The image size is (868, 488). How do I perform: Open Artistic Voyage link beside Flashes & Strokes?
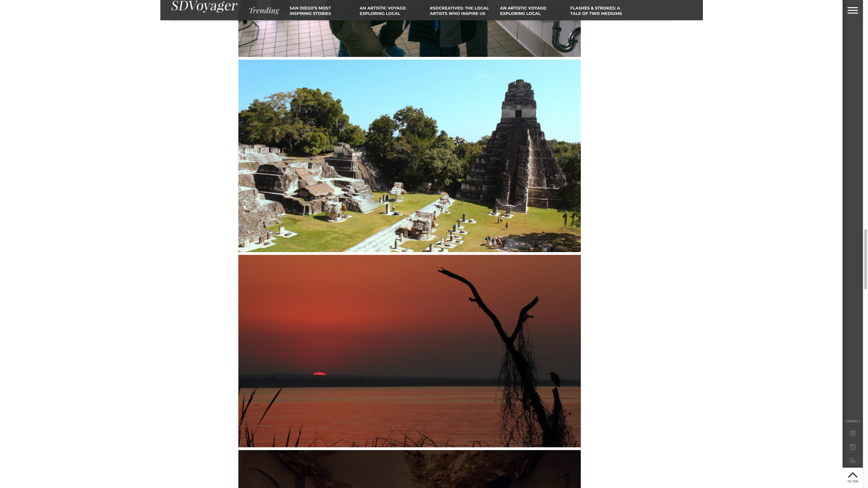pos(523,11)
